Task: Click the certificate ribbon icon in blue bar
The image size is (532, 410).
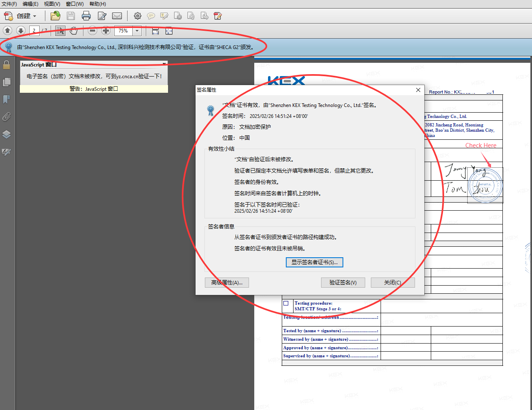Action: 9,47
